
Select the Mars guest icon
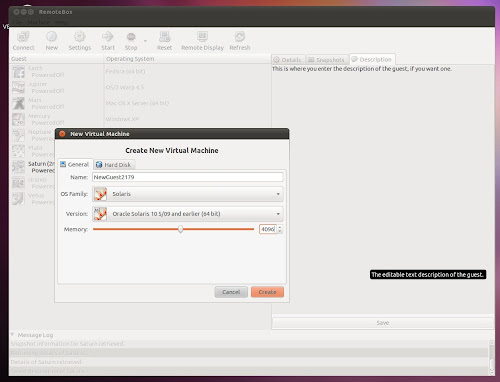point(18,103)
